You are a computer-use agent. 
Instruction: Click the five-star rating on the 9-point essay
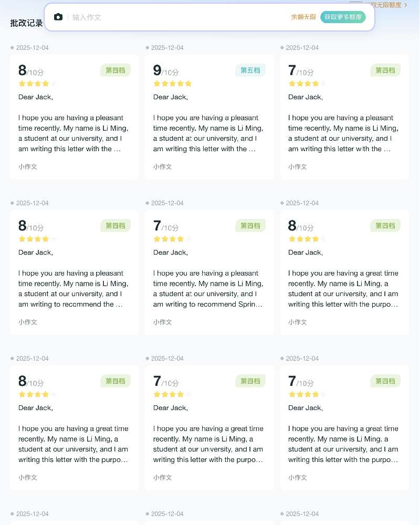[x=172, y=83]
